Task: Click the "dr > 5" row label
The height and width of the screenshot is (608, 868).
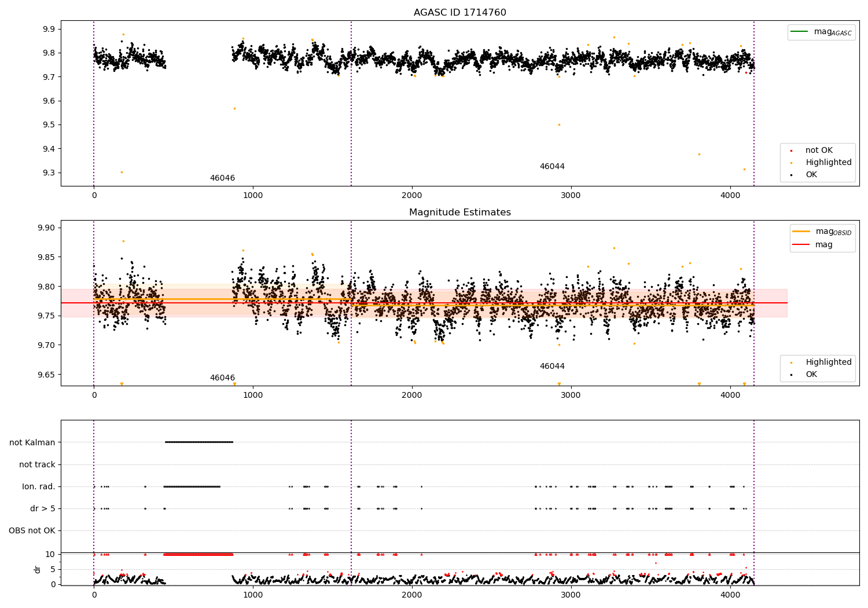Action: click(43, 508)
